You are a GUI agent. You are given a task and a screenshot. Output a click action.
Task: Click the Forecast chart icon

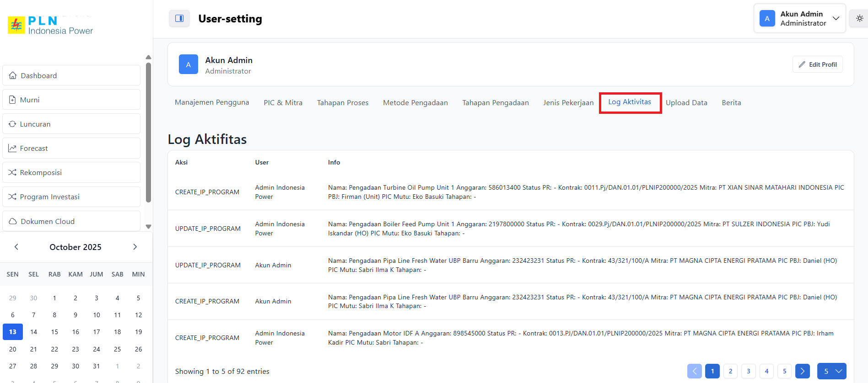coord(12,148)
